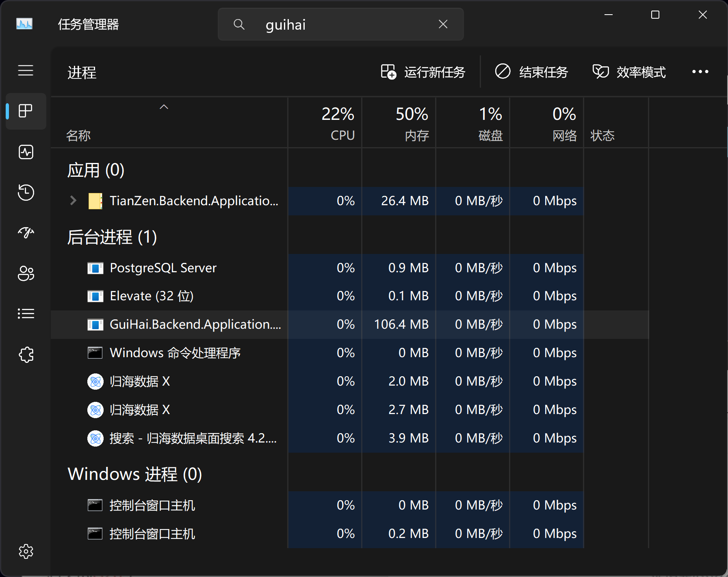Open the Details list page in sidebar
728x577 pixels.
coord(26,314)
